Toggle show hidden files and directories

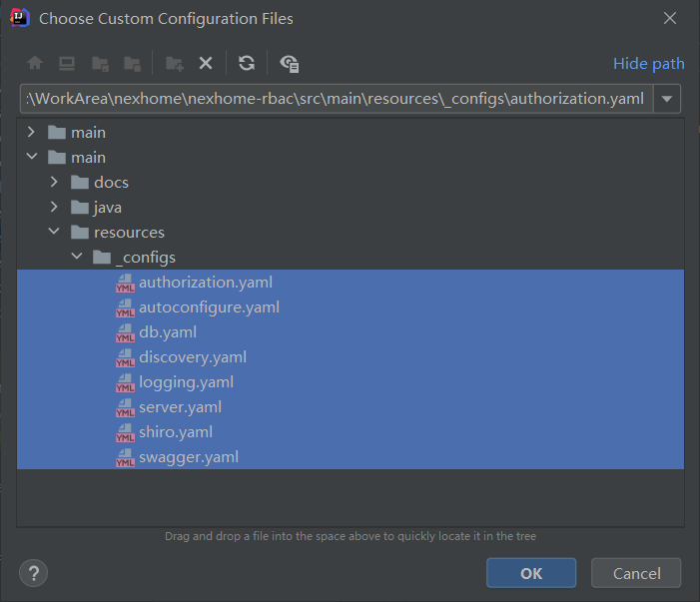point(290,64)
